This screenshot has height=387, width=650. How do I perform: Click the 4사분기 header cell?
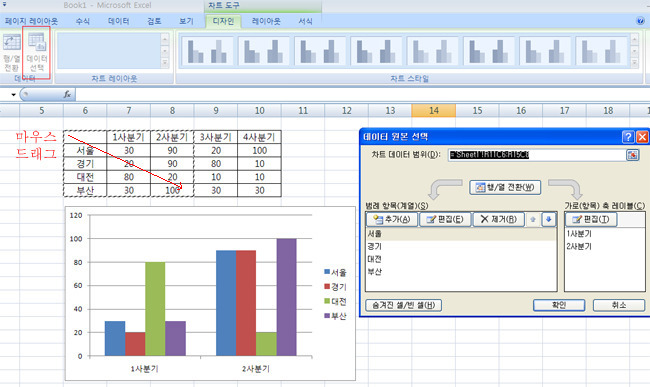pyautogui.click(x=259, y=137)
